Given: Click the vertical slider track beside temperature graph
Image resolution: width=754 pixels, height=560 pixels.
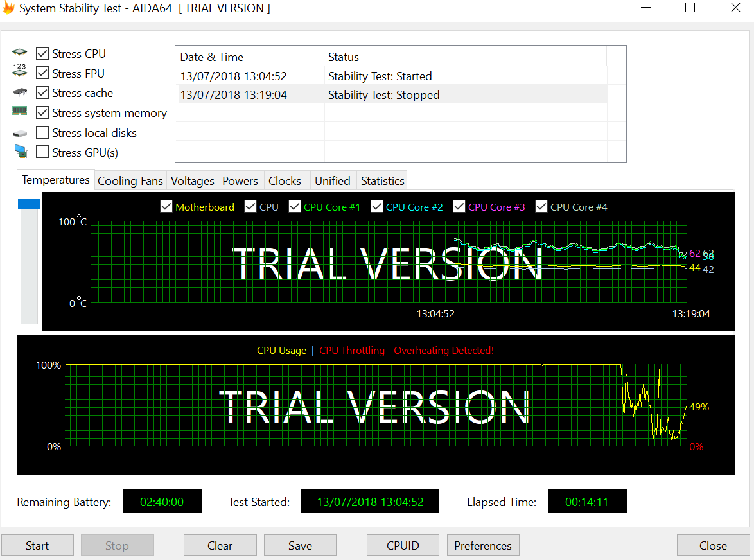Looking at the screenshot, I should click(29, 267).
